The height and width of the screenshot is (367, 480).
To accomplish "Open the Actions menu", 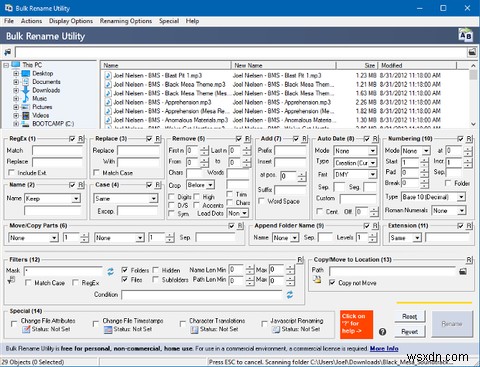I will click(31, 21).
